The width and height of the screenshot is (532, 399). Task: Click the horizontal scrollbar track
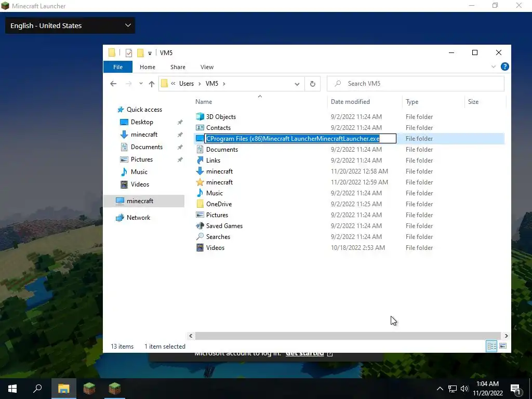[348, 336]
